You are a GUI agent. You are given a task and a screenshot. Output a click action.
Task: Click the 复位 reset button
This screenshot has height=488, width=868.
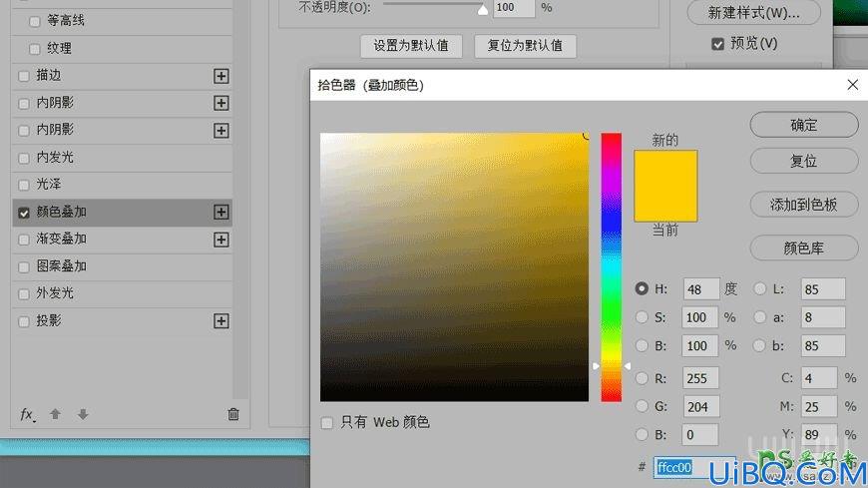[804, 162]
